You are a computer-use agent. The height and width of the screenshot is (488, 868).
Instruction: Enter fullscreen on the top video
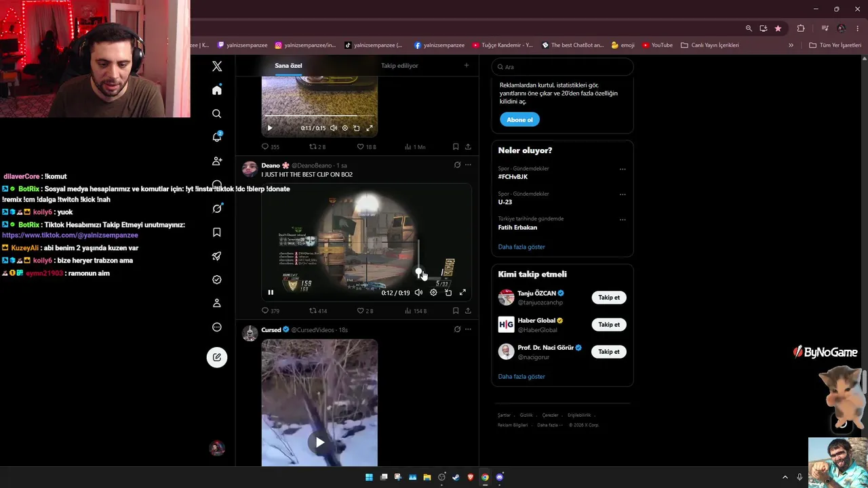370,128
